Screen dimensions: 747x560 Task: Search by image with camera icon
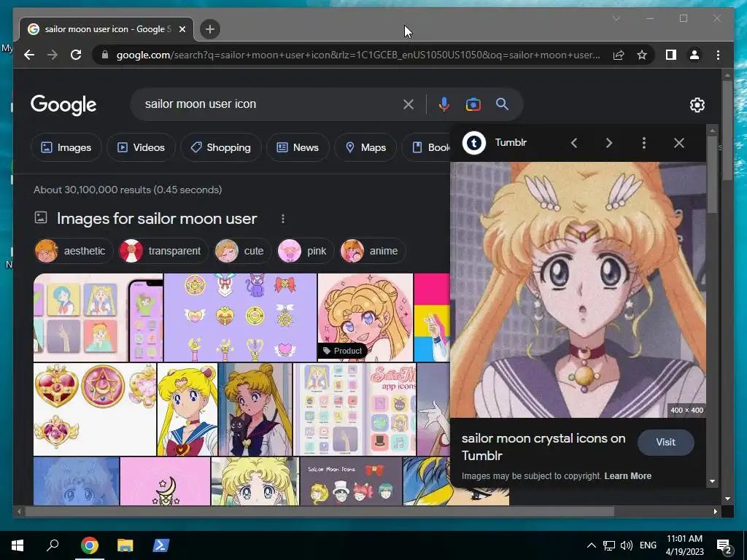[x=473, y=104]
